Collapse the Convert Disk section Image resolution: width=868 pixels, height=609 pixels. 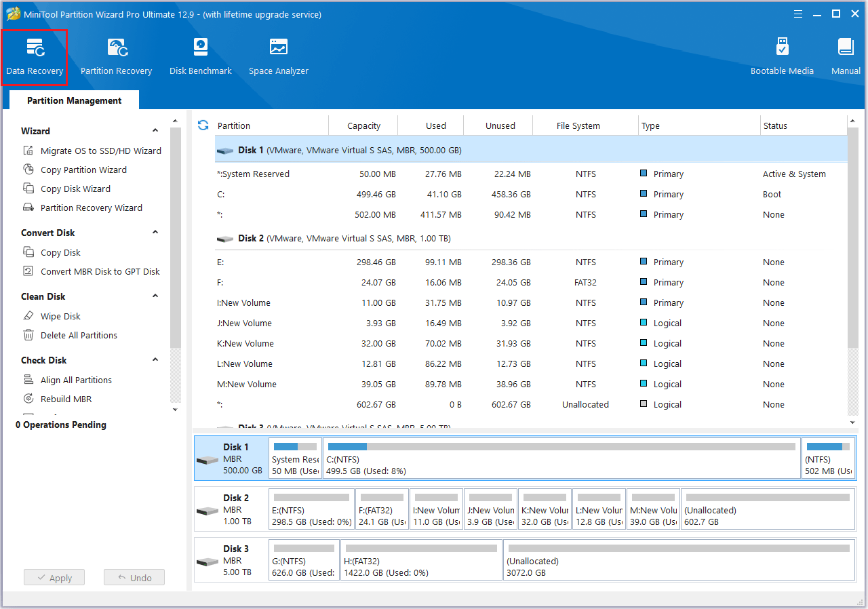(155, 233)
